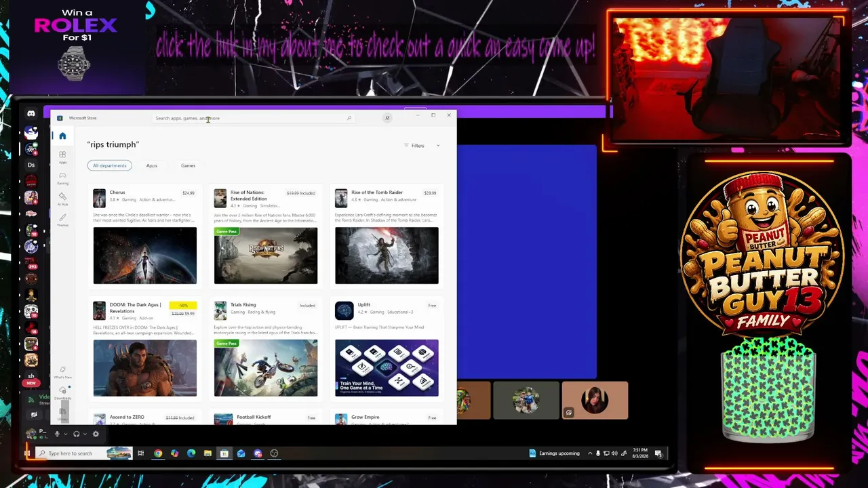Screen dimensions: 868x488
Task: Select the All departments filter tab
Action: (x=109, y=165)
